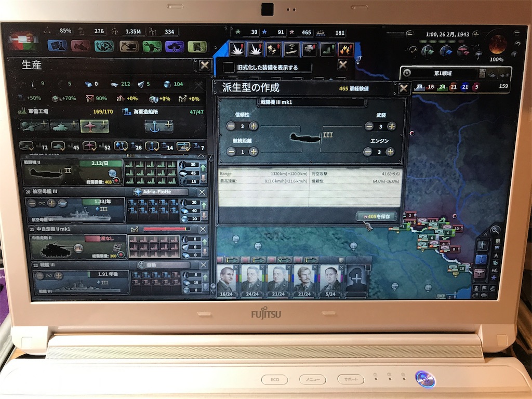532x399 pixels.
Task: Toggle the convoy filter showing 26
Action: pyautogui.click(x=121, y=146)
